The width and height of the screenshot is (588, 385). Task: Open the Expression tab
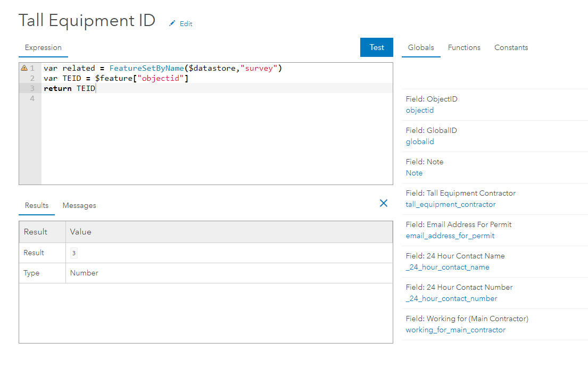click(x=43, y=47)
